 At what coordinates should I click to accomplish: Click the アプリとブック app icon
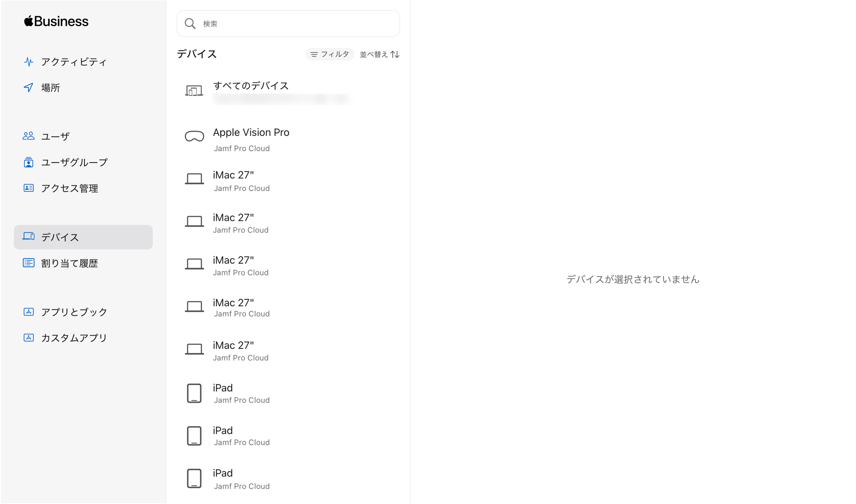(29, 312)
